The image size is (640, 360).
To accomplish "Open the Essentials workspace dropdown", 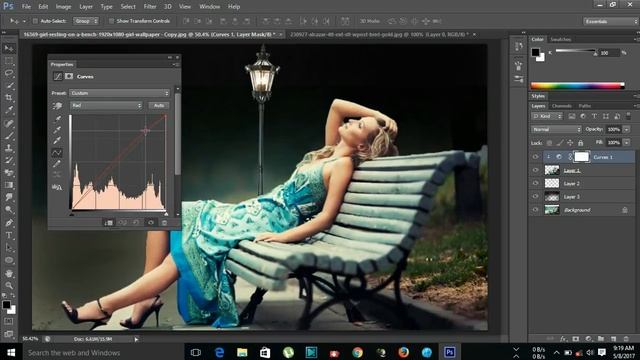I will [x=611, y=21].
